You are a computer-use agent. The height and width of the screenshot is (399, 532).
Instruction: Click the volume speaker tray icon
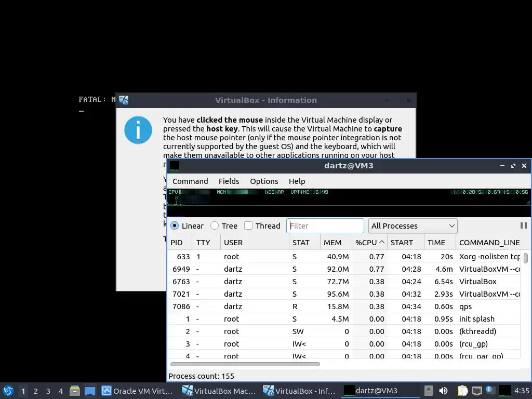[x=443, y=391]
